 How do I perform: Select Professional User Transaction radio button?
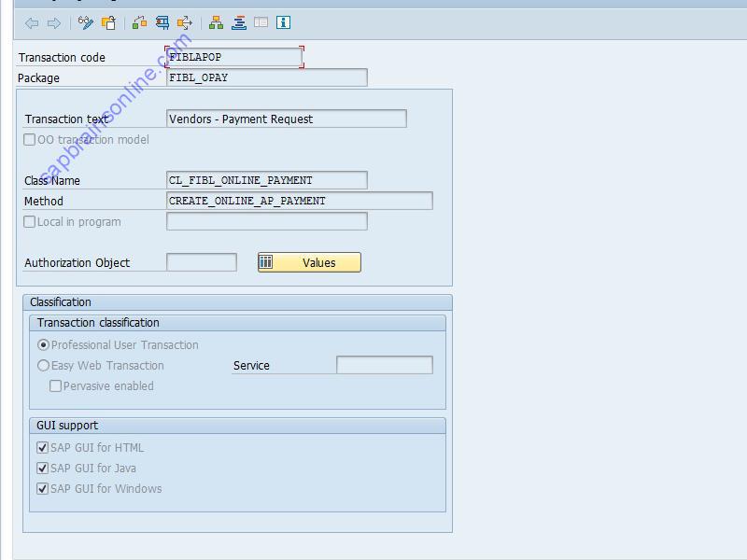pos(43,344)
